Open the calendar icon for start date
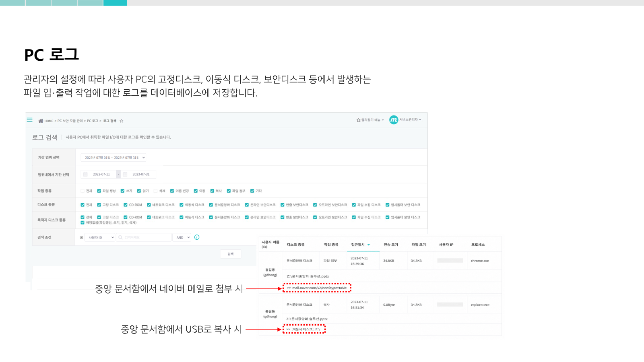The height and width of the screenshot is (362, 644). (85, 174)
